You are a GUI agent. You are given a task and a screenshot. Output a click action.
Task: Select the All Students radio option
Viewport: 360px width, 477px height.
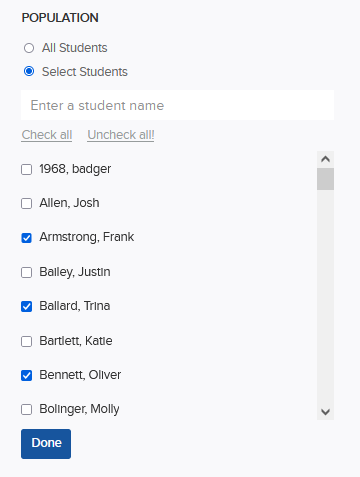click(29, 48)
